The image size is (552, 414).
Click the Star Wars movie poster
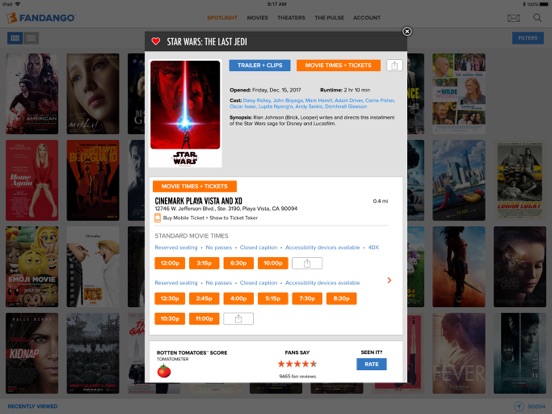click(185, 113)
